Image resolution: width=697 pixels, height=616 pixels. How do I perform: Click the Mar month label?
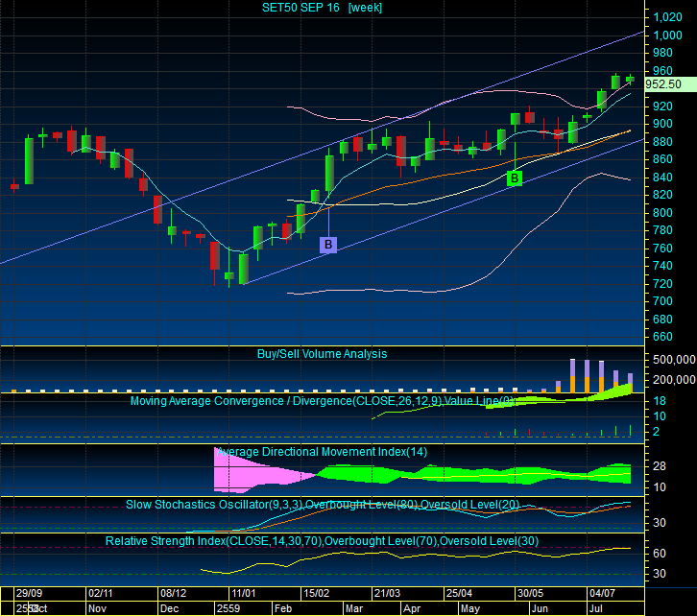pos(354,608)
